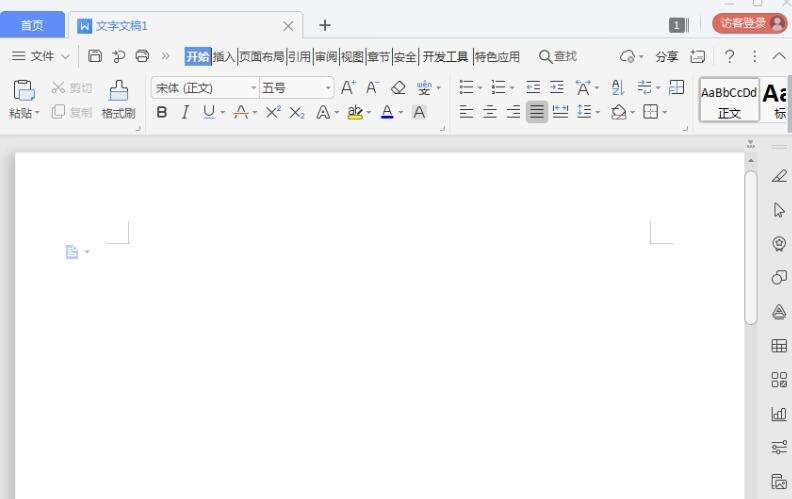Screen dimensions: 792x499
Task: Click the 访客登录 login button
Action: click(x=750, y=23)
